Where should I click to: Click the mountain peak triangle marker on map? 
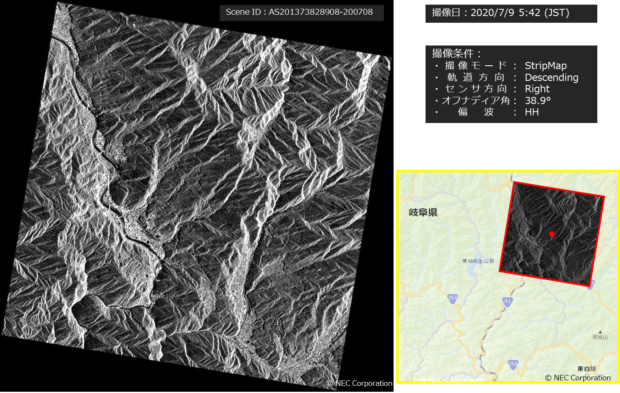[600, 332]
